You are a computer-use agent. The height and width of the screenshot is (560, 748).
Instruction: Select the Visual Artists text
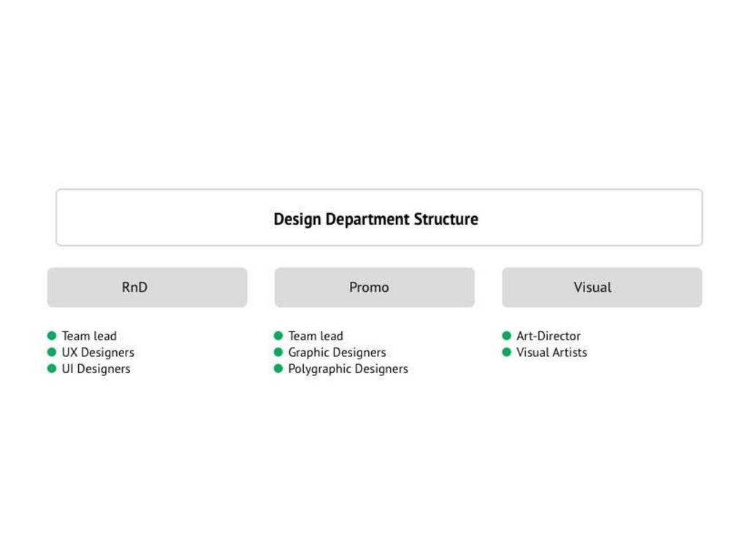[x=552, y=353]
